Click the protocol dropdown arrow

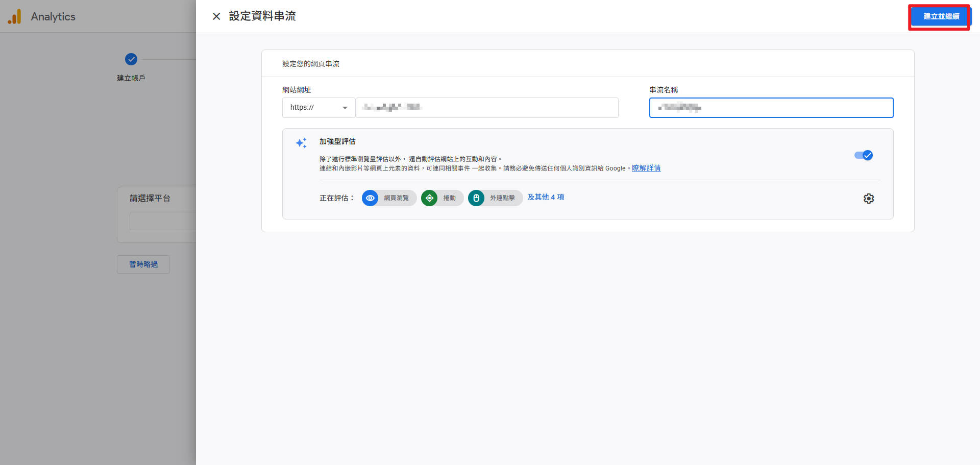(x=345, y=107)
